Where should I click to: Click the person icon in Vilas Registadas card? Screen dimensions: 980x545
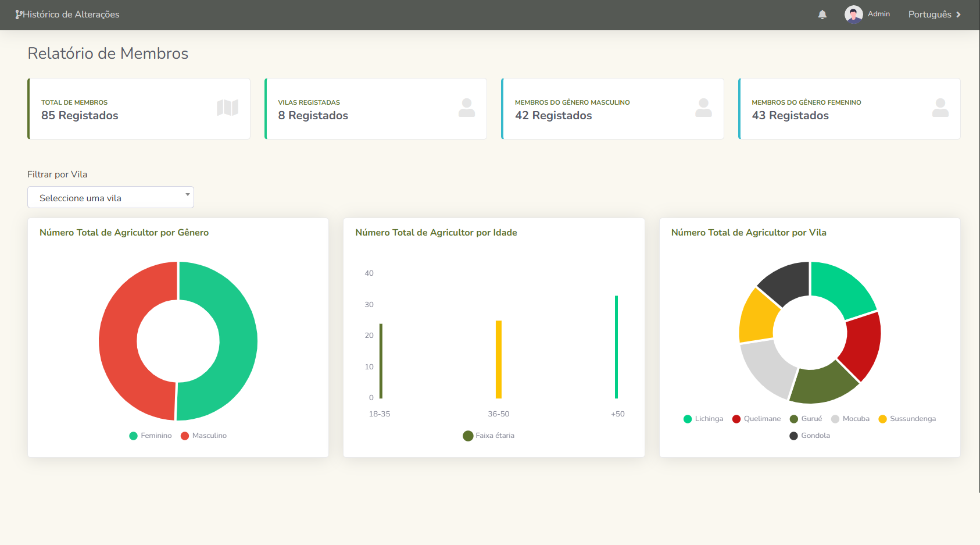466,108
